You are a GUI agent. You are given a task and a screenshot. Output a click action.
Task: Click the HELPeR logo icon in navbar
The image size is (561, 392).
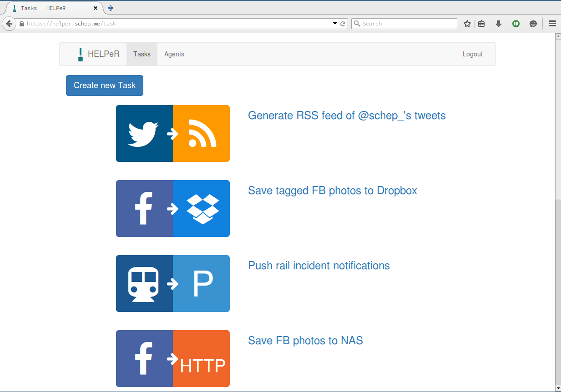pos(81,54)
